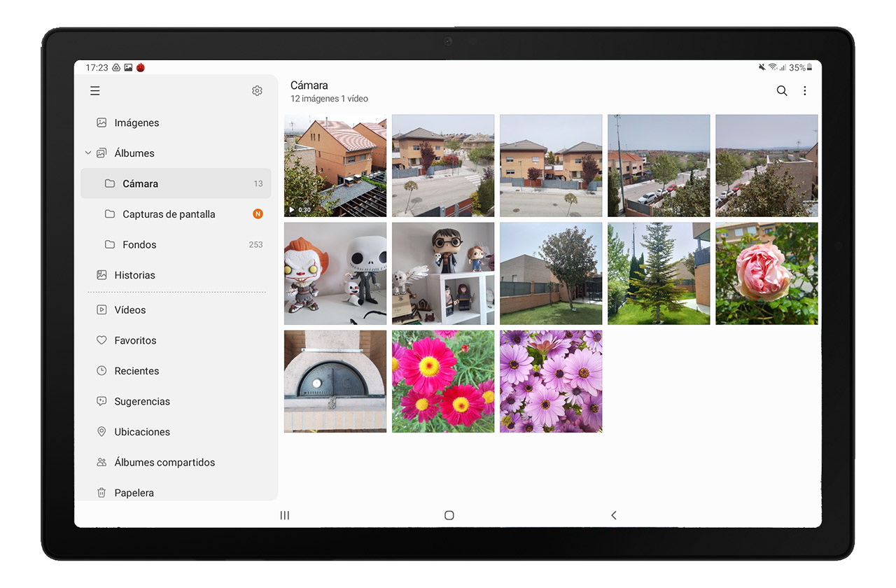Click the Fondos folder icon
The image size is (896, 588).
[x=110, y=244]
